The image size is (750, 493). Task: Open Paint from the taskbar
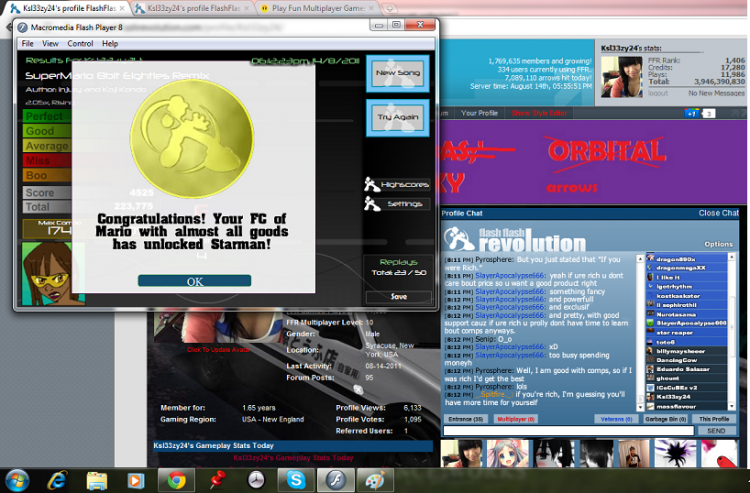[x=375, y=480]
